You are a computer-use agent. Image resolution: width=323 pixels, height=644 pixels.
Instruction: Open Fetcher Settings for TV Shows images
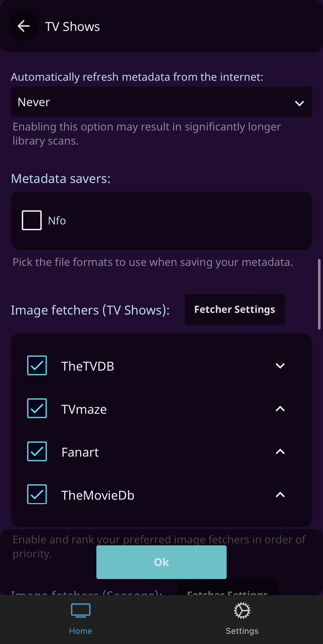235,310
